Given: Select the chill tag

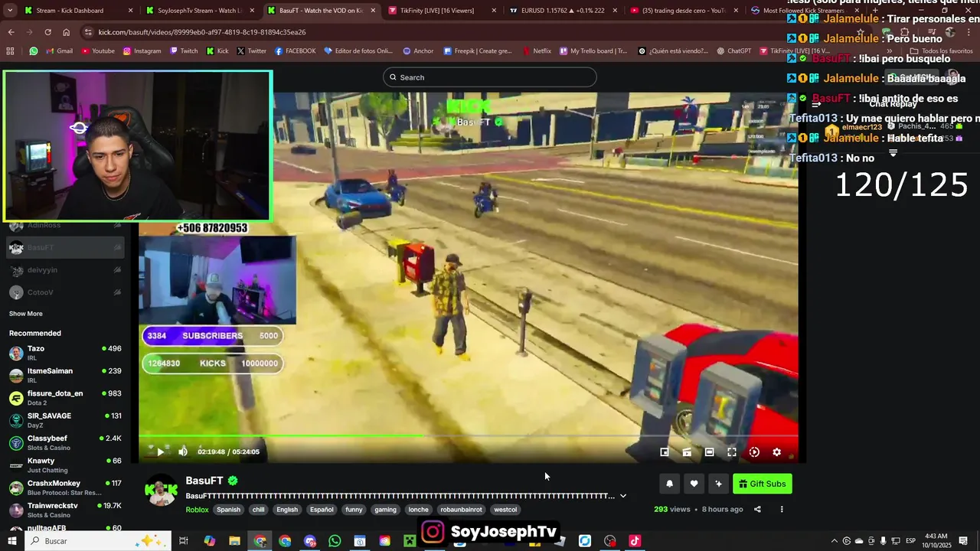Looking at the screenshot, I should click(259, 510).
